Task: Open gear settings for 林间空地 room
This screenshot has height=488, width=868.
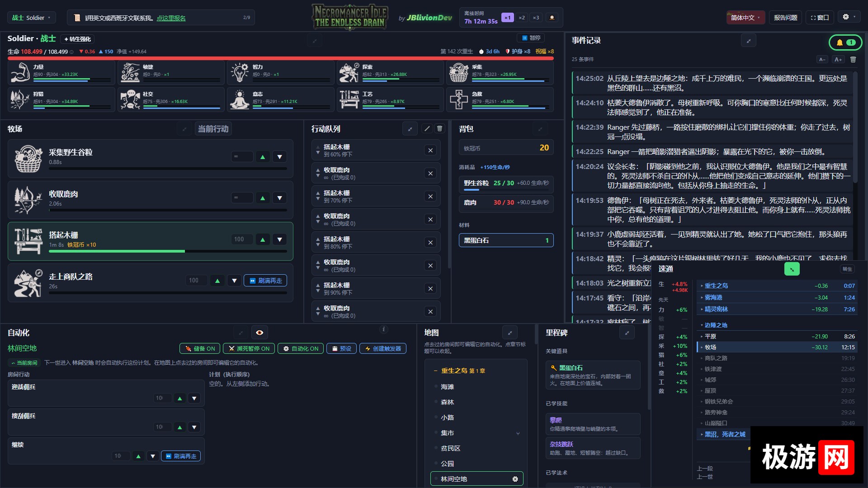Action: coord(515,479)
